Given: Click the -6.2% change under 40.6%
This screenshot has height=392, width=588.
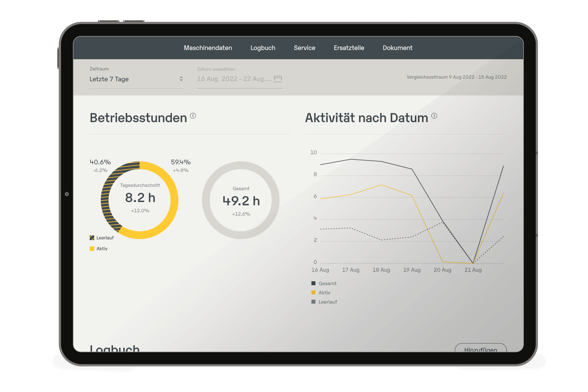Looking at the screenshot, I should (x=100, y=170).
